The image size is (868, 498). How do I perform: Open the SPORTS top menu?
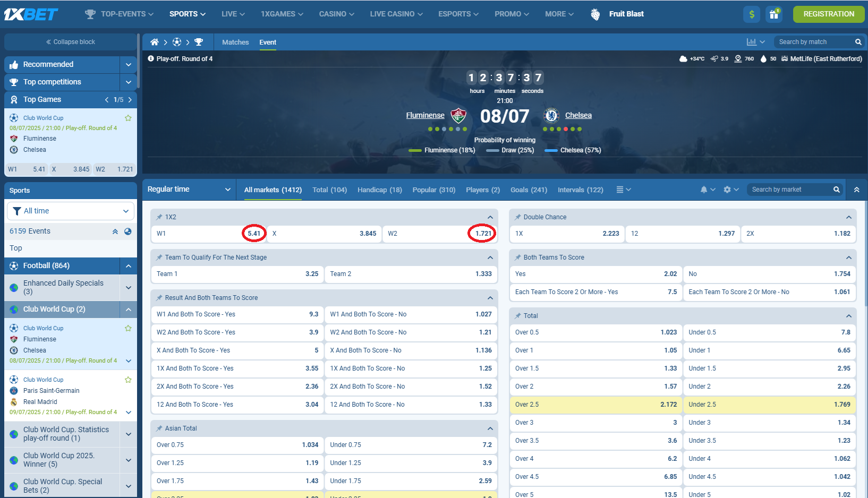click(188, 14)
